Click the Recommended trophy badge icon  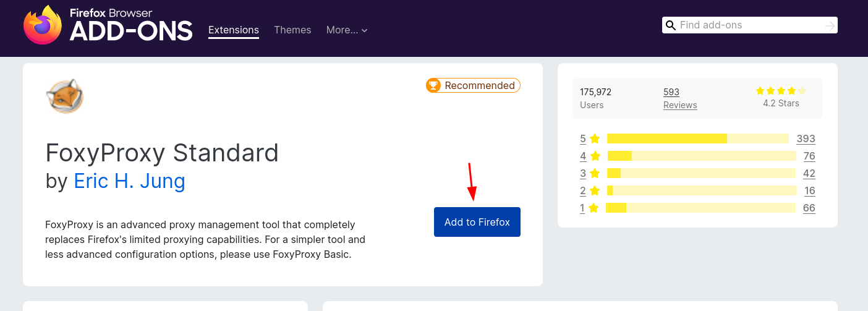click(433, 85)
